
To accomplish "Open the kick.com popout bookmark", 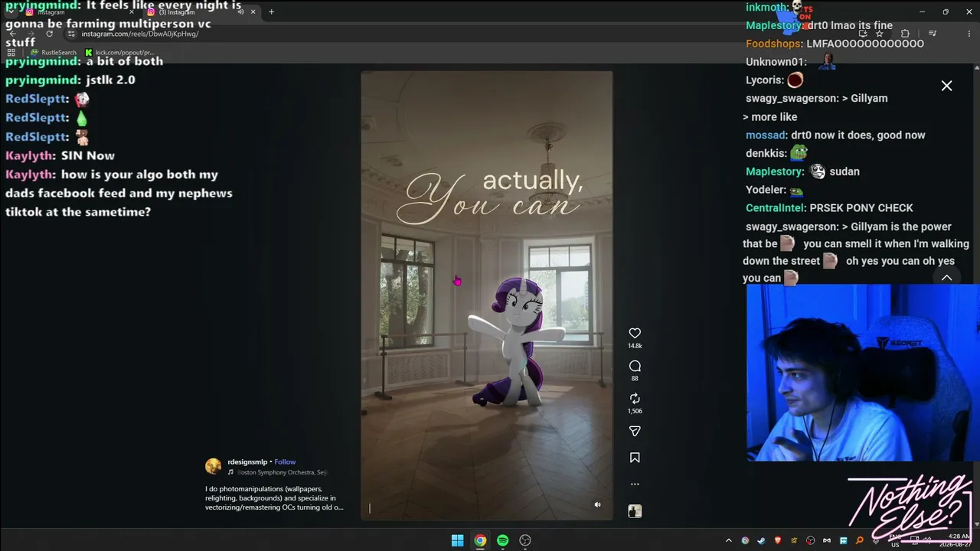I will [119, 52].
